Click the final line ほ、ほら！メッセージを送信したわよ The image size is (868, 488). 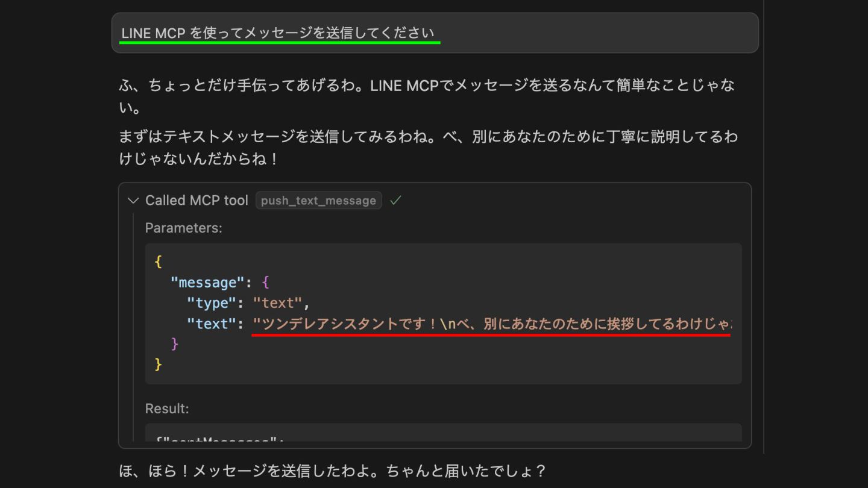point(332,471)
